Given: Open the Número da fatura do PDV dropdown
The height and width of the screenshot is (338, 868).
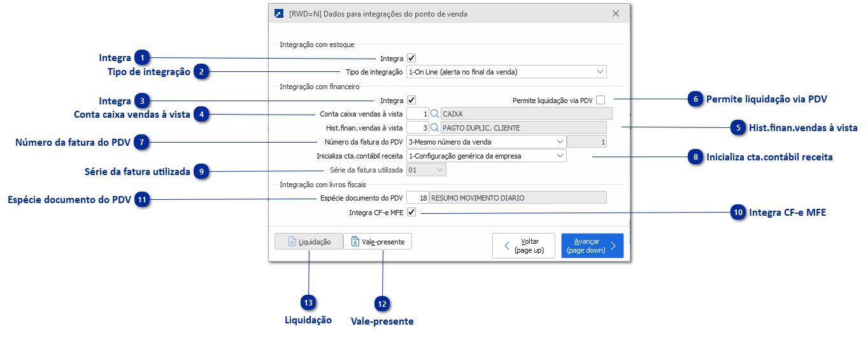Looking at the screenshot, I should (486, 141).
